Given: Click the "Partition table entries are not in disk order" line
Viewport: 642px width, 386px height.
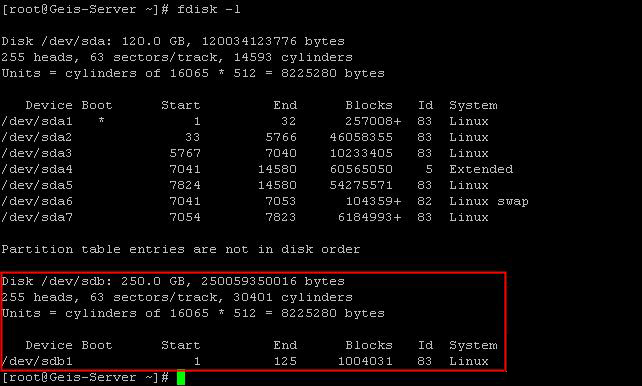Looking at the screenshot, I should pyautogui.click(x=181, y=249).
